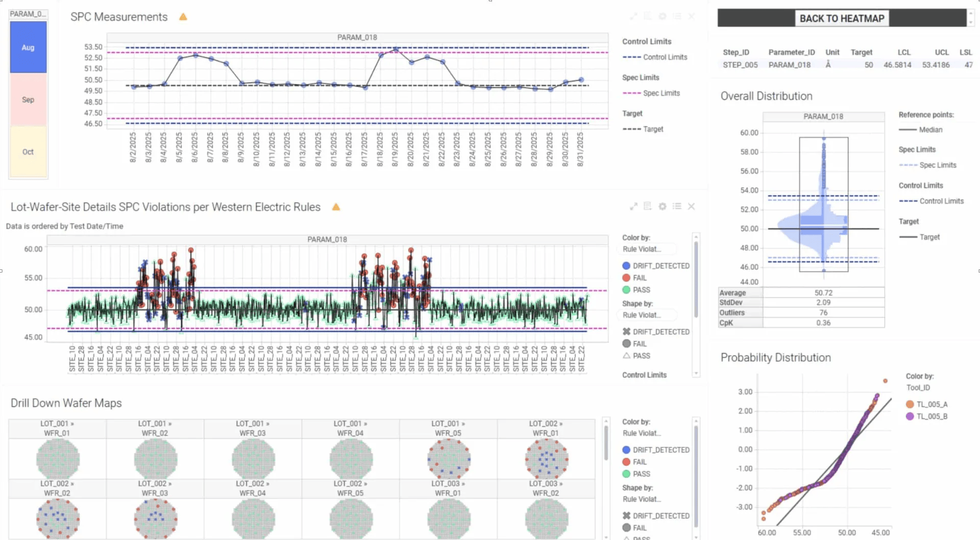Image resolution: width=980 pixels, height=540 pixels.
Task: Select Aug in the month filter
Action: 28,47
